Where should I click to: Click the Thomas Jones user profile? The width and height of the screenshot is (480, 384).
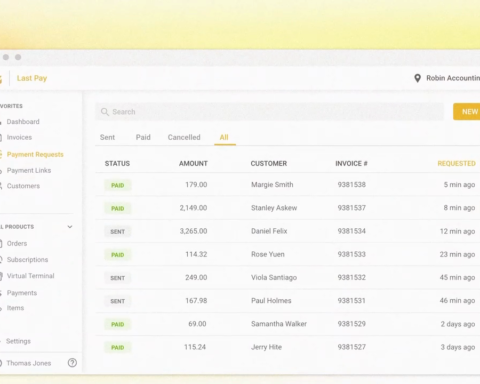29,363
